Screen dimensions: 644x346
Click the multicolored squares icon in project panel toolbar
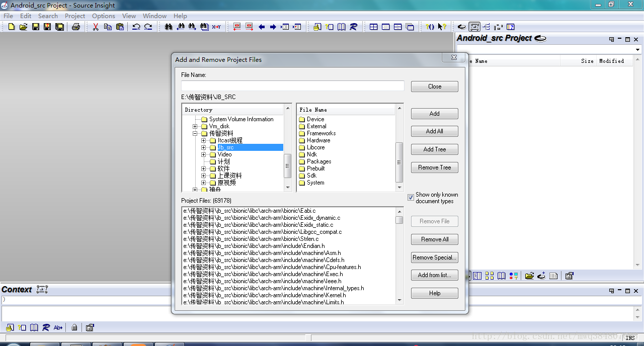(x=513, y=276)
